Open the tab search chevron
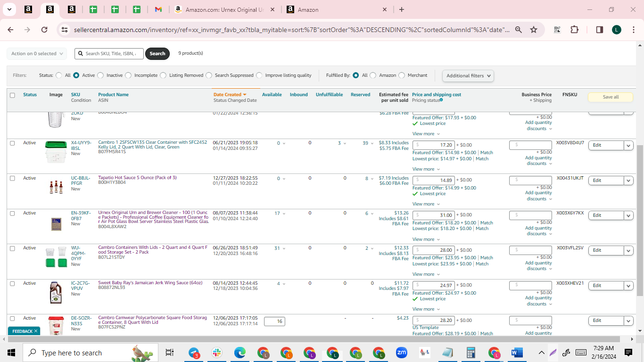 point(9,9)
